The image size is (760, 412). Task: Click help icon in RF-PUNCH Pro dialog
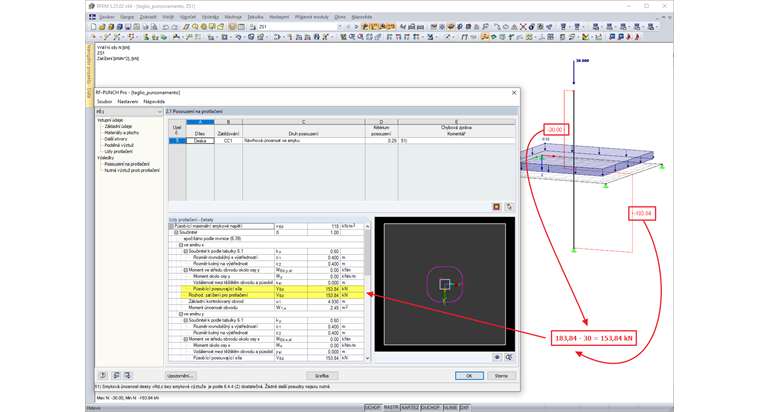pos(103,376)
